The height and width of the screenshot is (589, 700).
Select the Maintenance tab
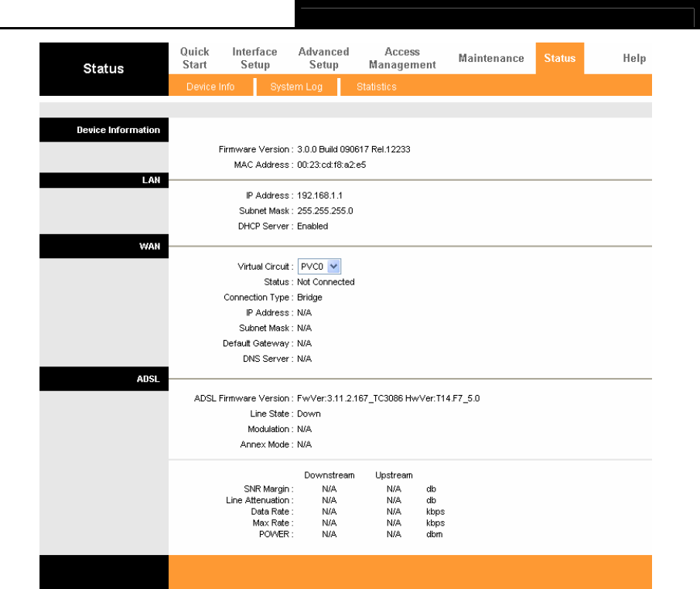tap(491, 58)
